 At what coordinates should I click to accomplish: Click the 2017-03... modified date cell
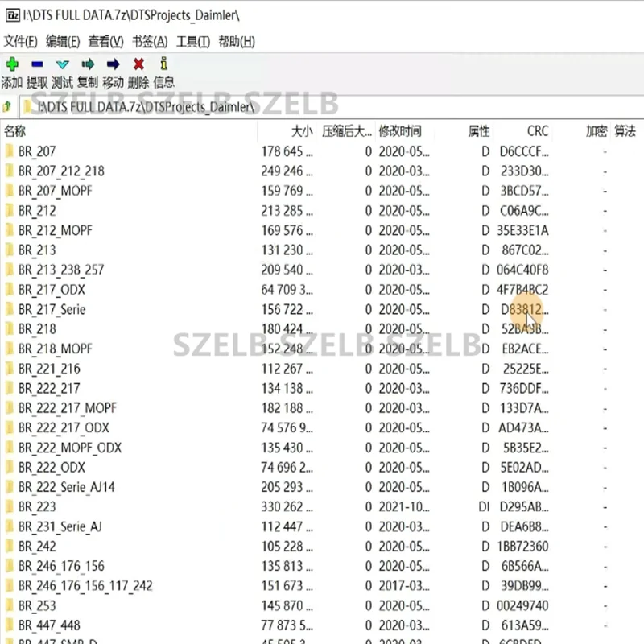coord(404,586)
